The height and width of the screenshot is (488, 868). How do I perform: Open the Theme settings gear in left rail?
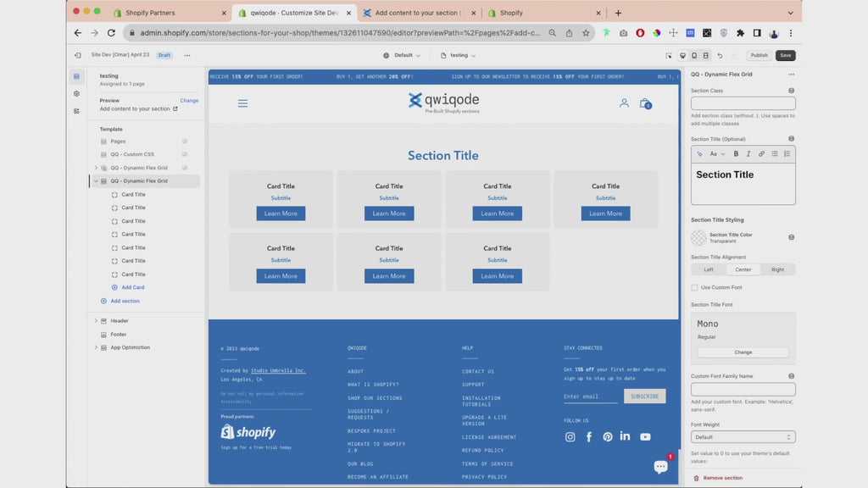point(76,93)
